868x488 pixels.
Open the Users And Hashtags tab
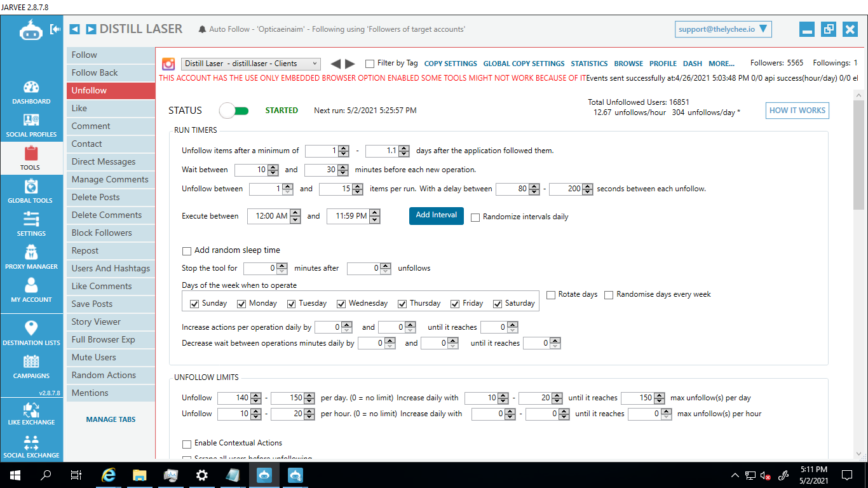[111, 268]
